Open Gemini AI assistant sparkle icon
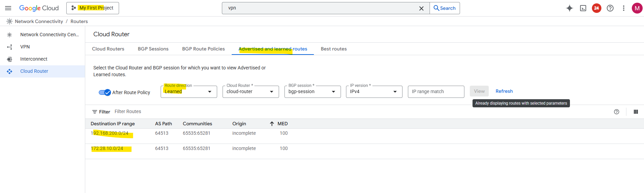This screenshot has width=644, height=193. coord(570,8)
